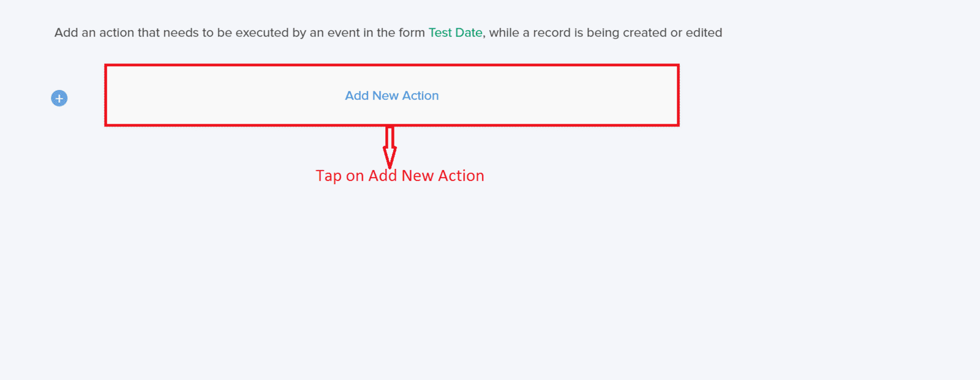The height and width of the screenshot is (380, 980).
Task: Click the red highlighted rectangle border
Action: coord(392,65)
